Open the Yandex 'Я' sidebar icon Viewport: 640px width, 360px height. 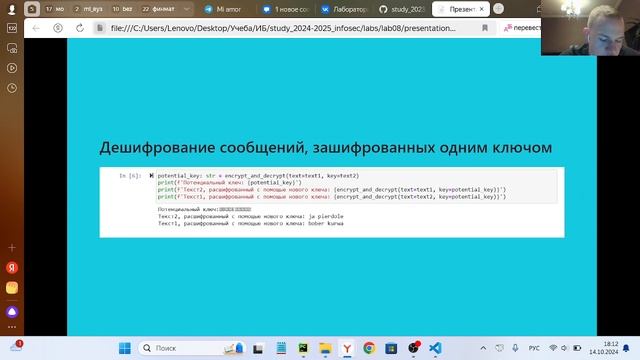[x=12, y=268]
